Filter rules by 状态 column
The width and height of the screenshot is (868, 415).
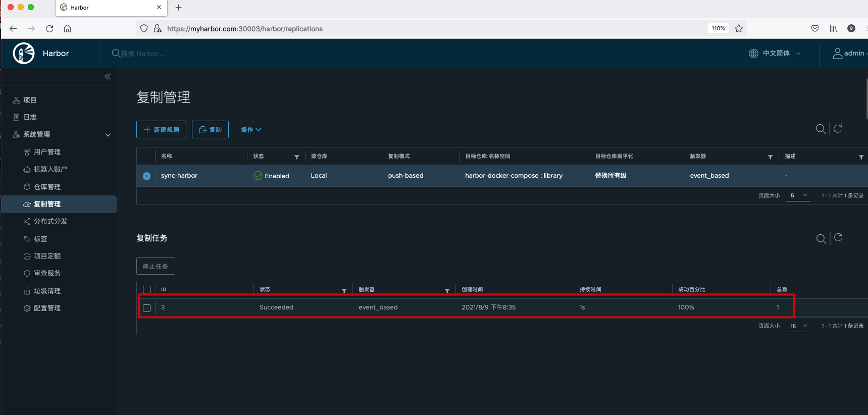[x=297, y=157]
